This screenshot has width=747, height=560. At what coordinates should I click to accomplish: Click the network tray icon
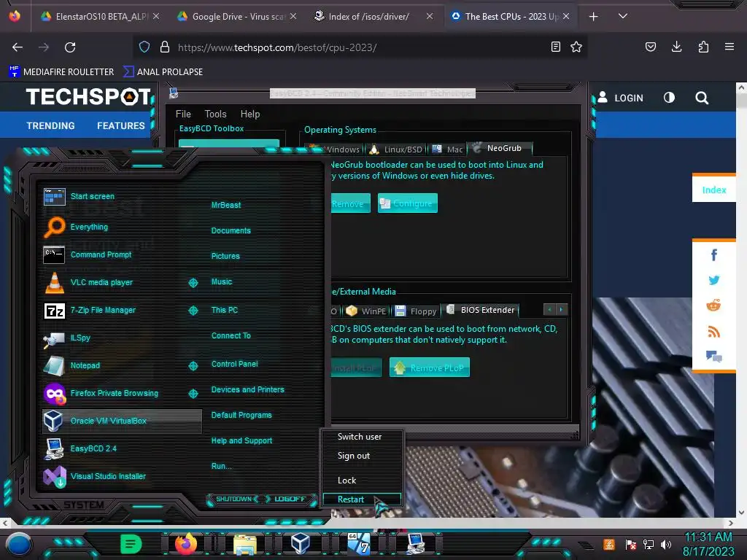tap(648, 544)
